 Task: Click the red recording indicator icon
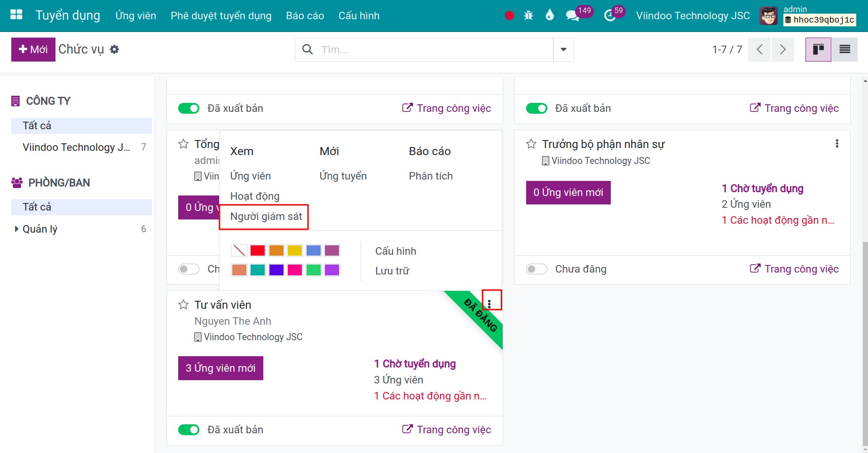[509, 16]
